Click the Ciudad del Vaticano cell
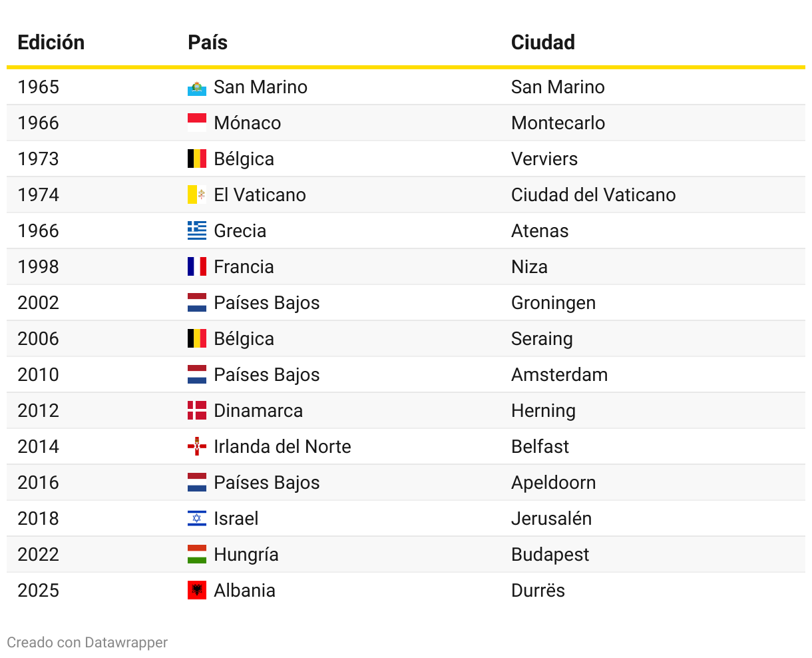 (x=594, y=195)
